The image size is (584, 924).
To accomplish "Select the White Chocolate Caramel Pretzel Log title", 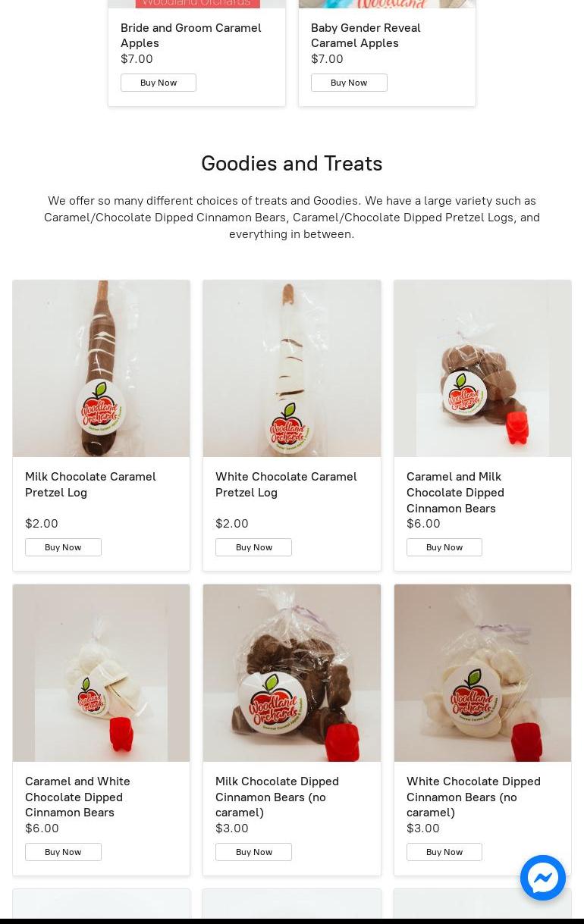I will tap(286, 484).
